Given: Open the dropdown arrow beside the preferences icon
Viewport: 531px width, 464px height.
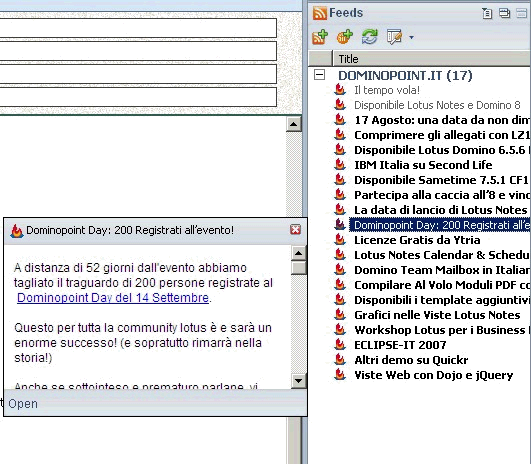Looking at the screenshot, I should coord(411,37).
